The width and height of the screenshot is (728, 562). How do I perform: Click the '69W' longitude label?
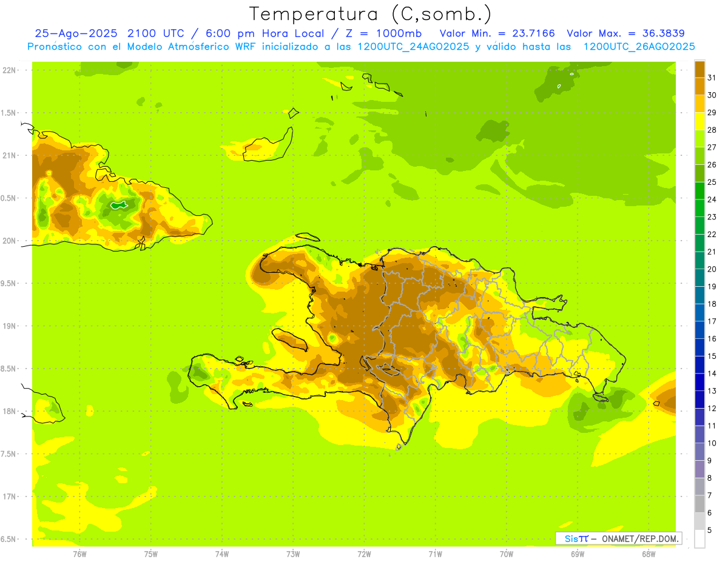578,554
